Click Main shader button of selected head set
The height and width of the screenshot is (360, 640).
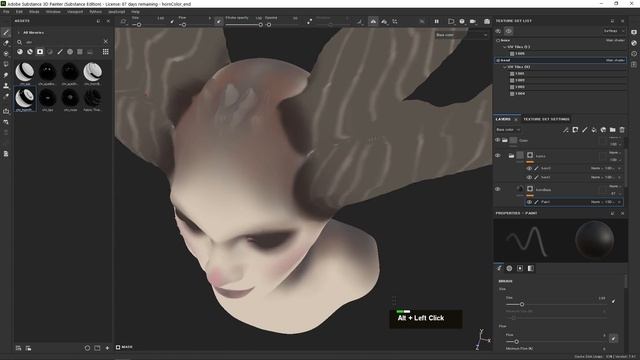point(615,60)
